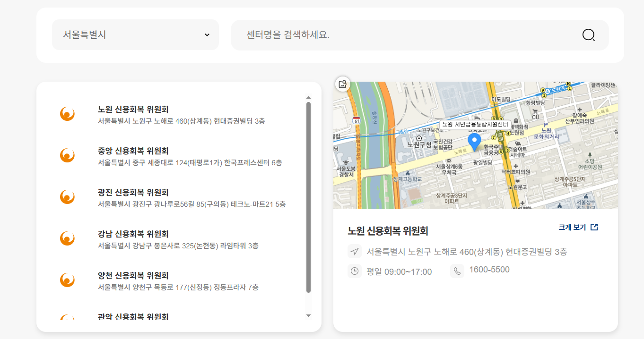Click the orange logo beside 강남 신용회복 위원회
Screen dimensions: 644x339
[x=68, y=238]
